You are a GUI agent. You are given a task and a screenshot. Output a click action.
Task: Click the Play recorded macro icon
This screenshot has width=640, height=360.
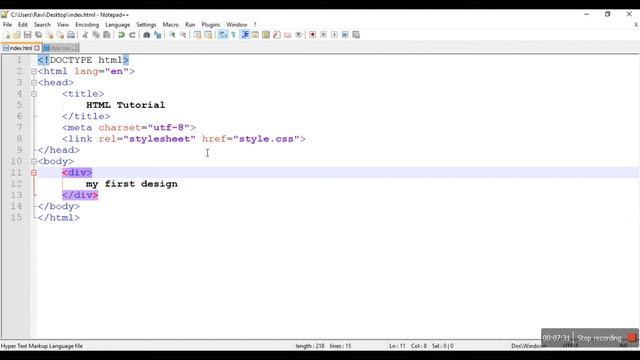pos(334,35)
